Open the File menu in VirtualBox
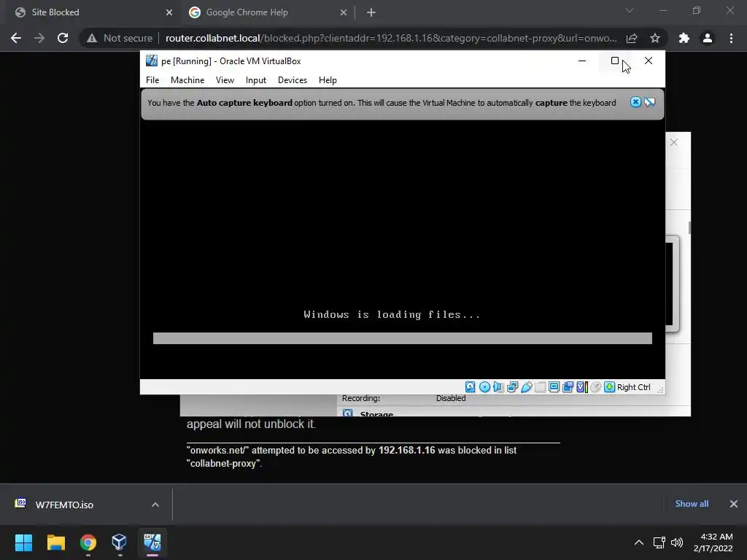The image size is (747, 560). (152, 80)
